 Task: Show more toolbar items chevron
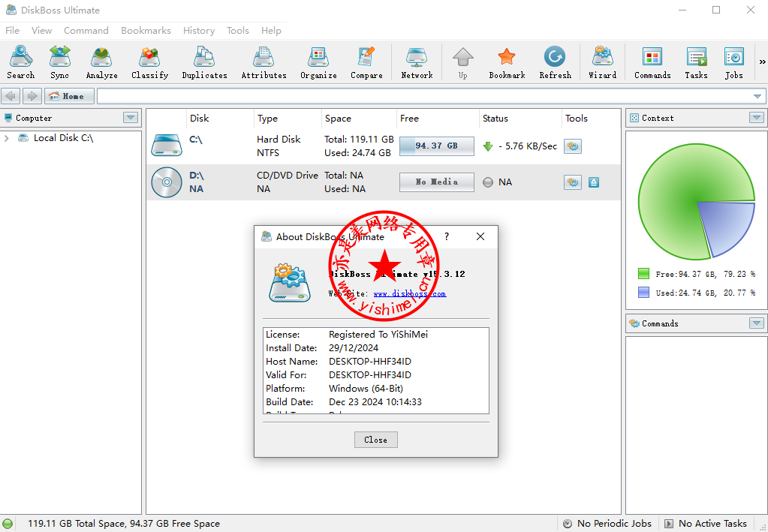[x=762, y=62]
